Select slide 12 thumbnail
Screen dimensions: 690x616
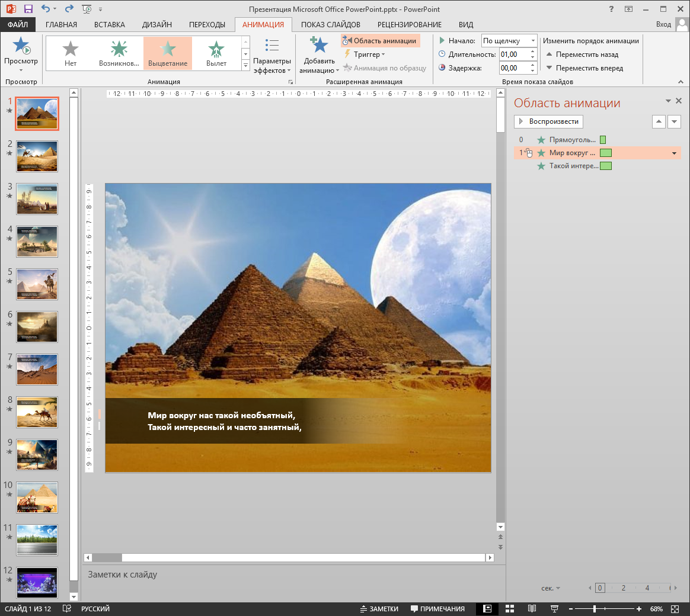(x=37, y=583)
